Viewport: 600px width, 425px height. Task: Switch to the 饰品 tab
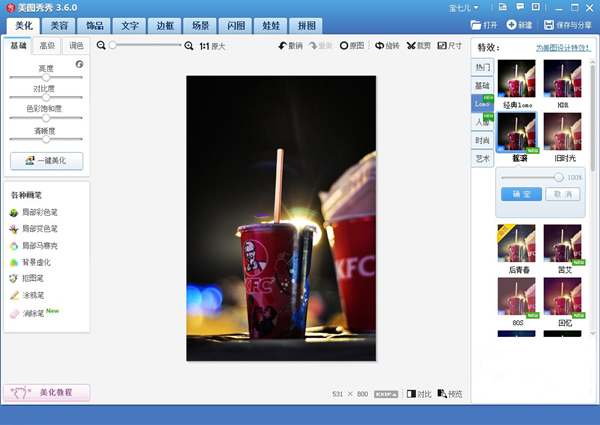(94, 26)
